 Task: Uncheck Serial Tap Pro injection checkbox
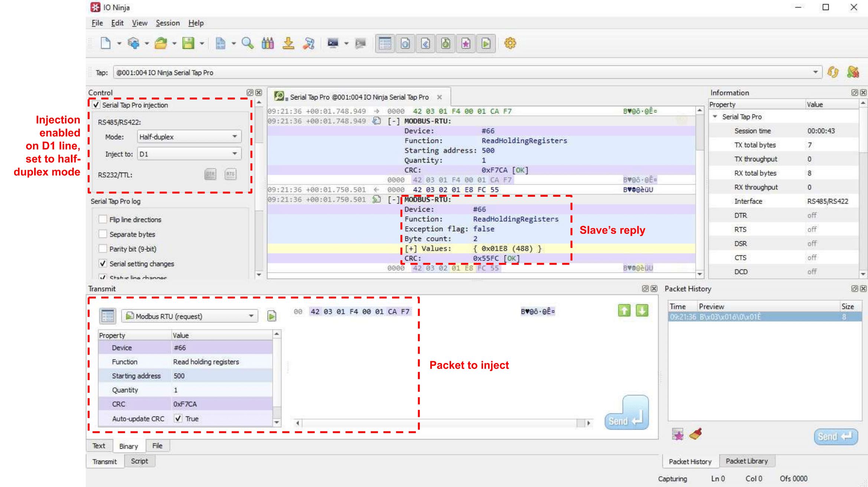click(x=96, y=105)
